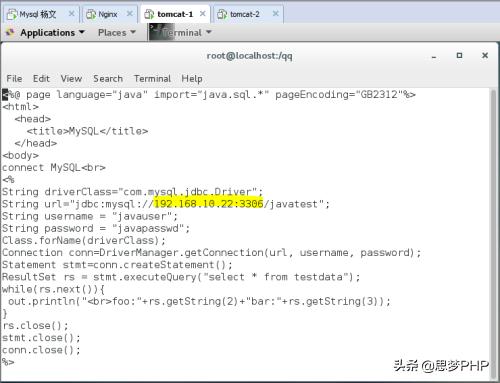Close the tomcat-2 tab
The height and width of the screenshot is (383, 500).
(276, 14)
